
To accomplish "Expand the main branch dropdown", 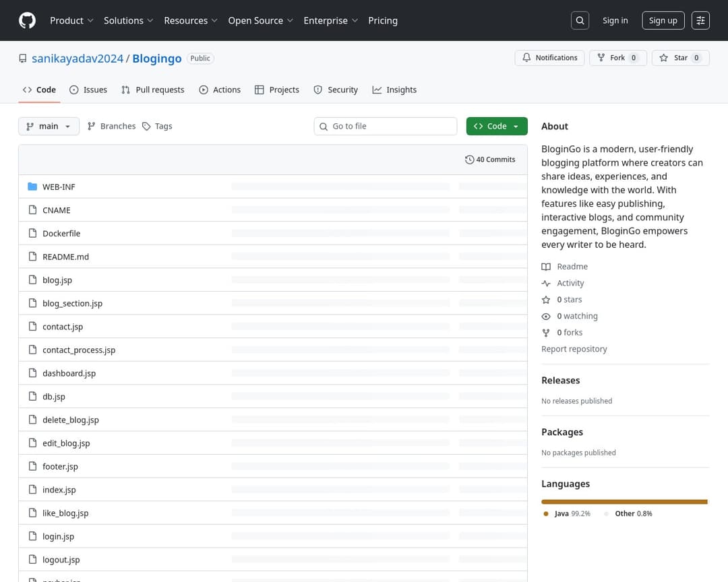I will coord(49,126).
